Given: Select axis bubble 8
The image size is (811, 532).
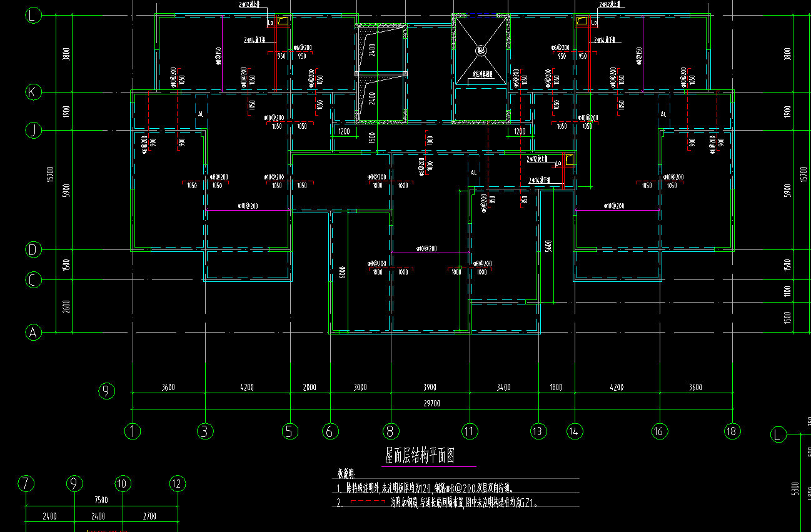Looking at the screenshot, I should point(391,431).
